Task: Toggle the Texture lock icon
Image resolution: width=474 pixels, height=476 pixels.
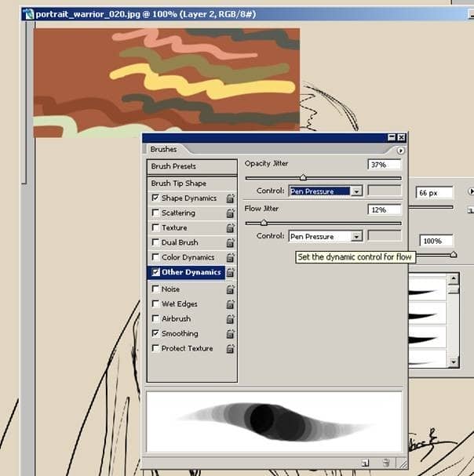Action: coord(230,228)
